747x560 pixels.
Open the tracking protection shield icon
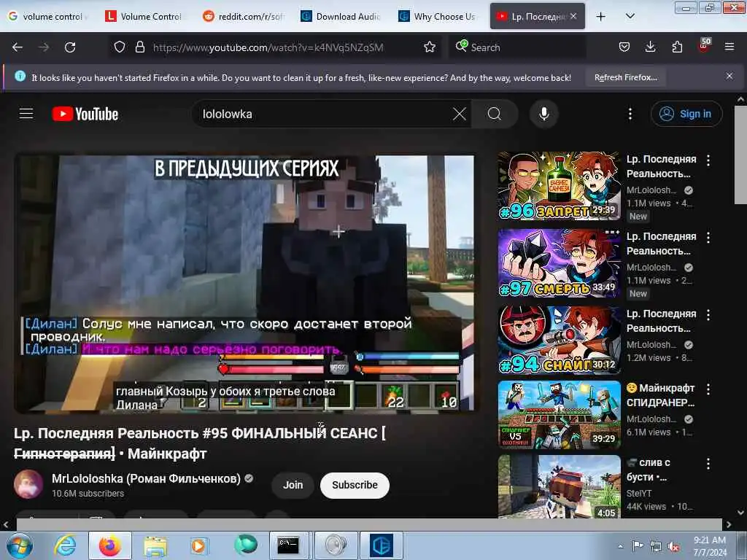click(x=120, y=47)
